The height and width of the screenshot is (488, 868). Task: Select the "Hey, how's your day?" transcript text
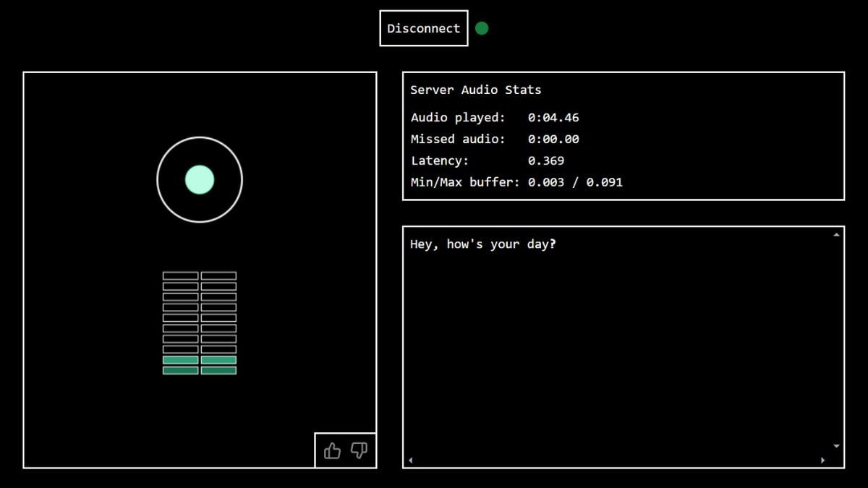pyautogui.click(x=482, y=244)
